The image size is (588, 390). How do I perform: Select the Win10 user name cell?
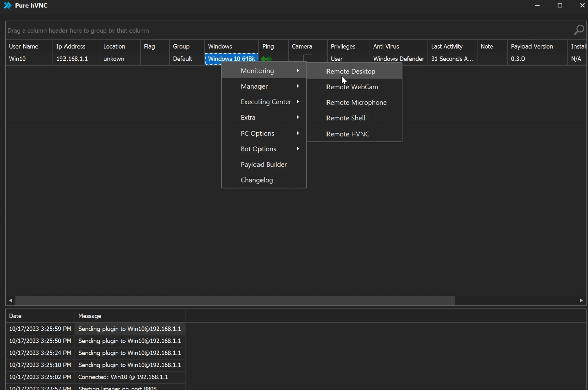click(29, 59)
